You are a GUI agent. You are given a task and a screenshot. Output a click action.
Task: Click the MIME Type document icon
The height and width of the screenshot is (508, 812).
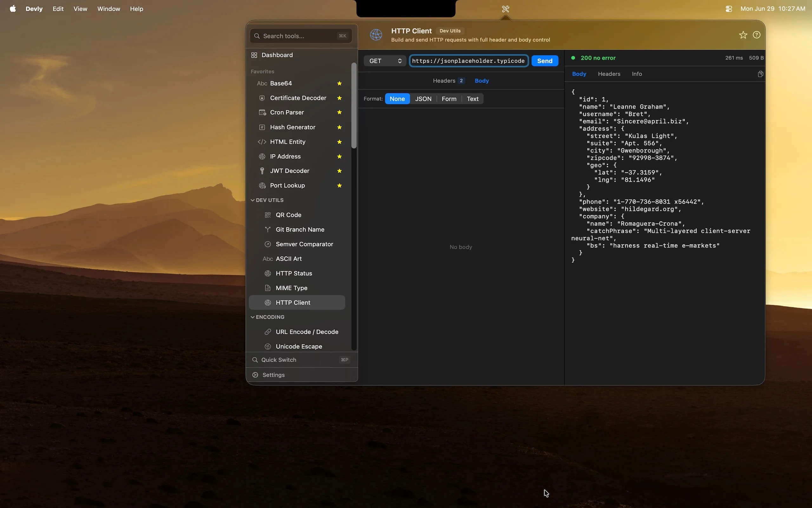(267, 288)
